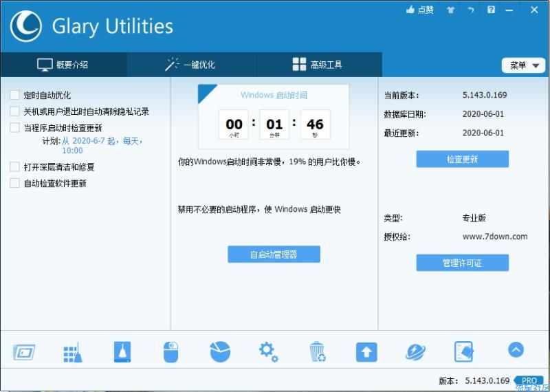This screenshot has height=392, width=550.
Task: Open the schedule link 从 2020-6-7 起，每天
Action: point(102,146)
